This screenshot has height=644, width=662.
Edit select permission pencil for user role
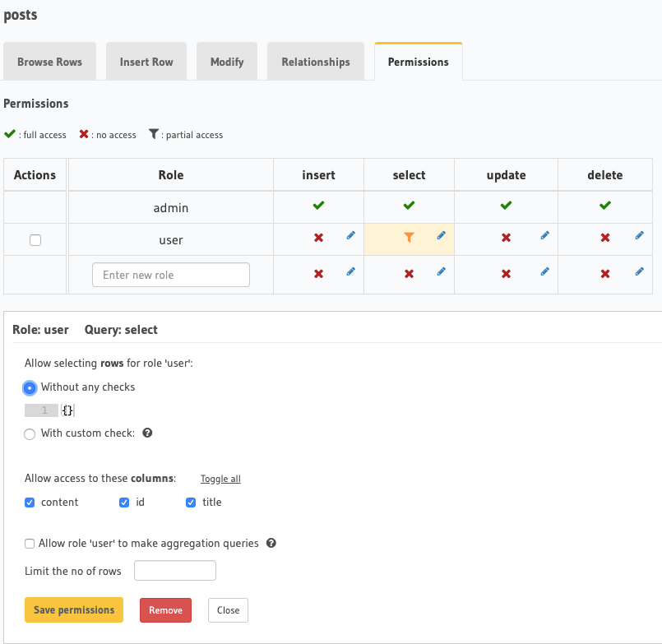point(441,236)
